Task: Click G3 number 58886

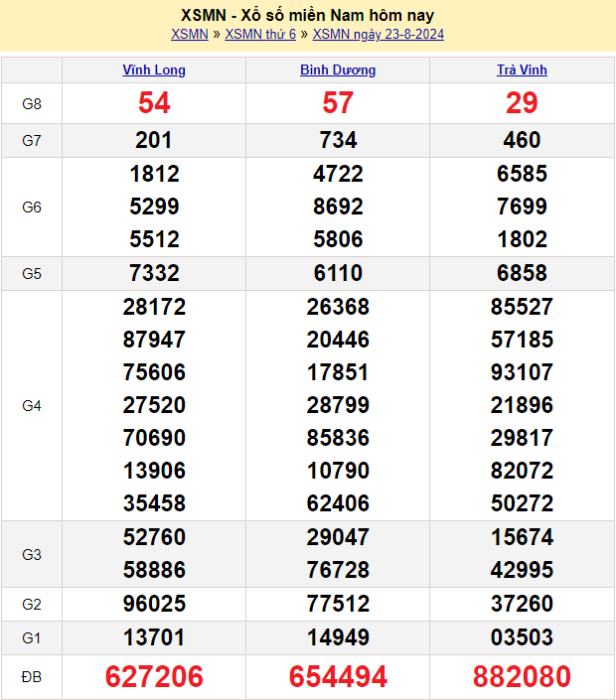Action: [154, 570]
